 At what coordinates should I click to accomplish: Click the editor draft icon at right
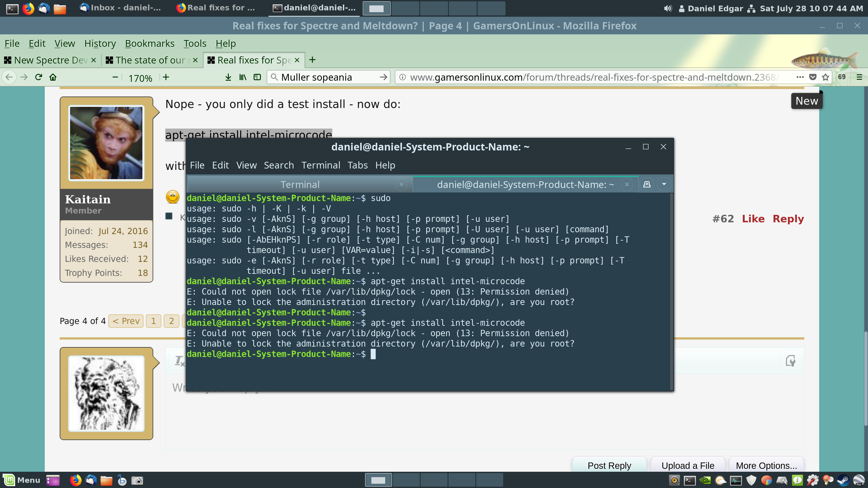(790, 361)
